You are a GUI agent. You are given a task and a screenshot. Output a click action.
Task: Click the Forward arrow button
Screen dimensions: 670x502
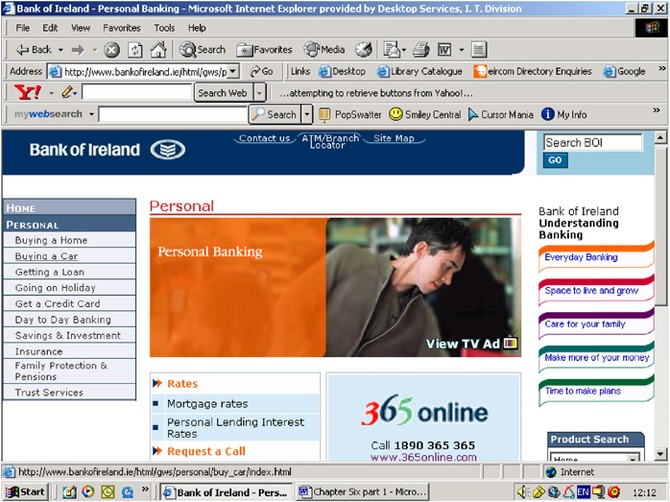pyautogui.click(x=78, y=50)
